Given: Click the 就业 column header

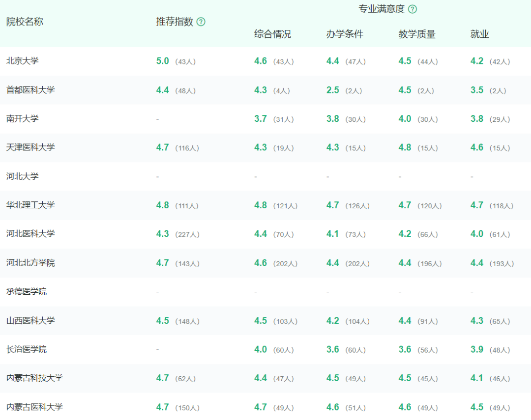Looking at the screenshot, I should click(479, 34).
